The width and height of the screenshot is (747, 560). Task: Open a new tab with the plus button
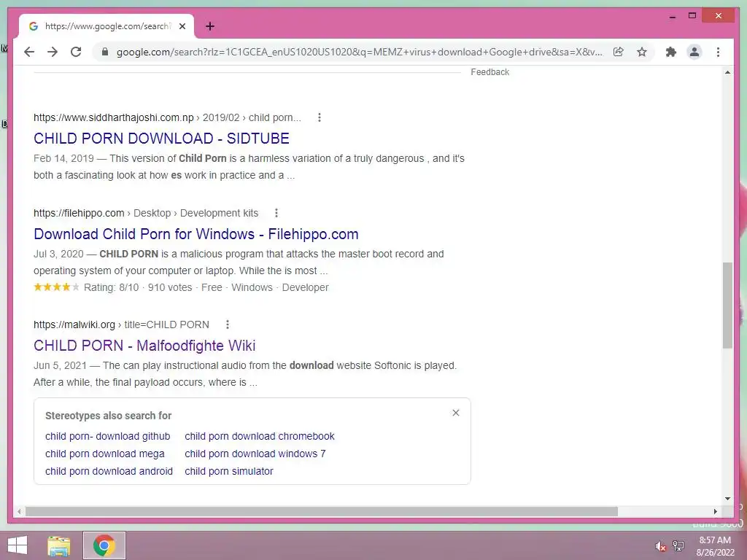209,26
